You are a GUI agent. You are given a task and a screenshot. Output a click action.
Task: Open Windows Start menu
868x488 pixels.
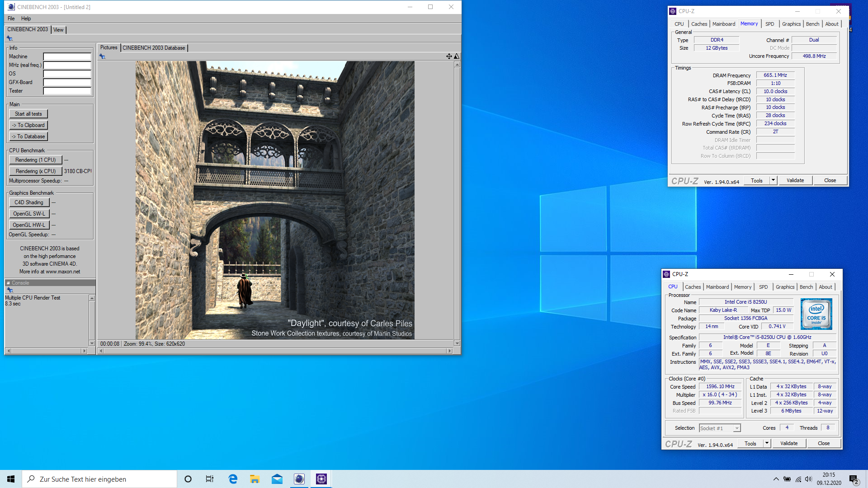click(11, 479)
